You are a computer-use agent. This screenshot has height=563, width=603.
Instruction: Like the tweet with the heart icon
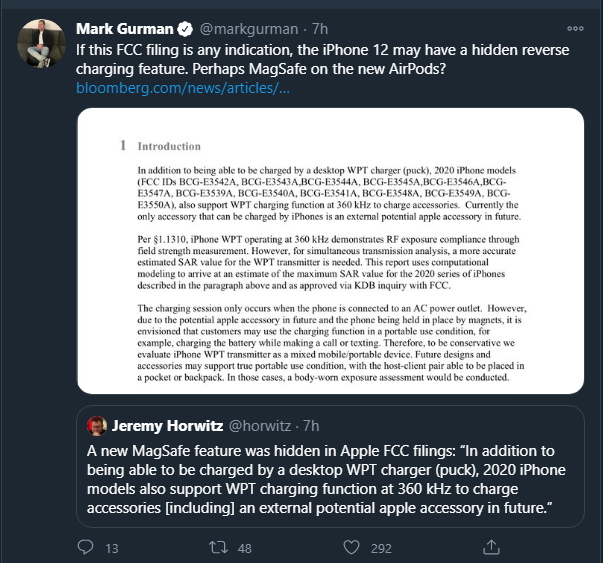tap(351, 547)
